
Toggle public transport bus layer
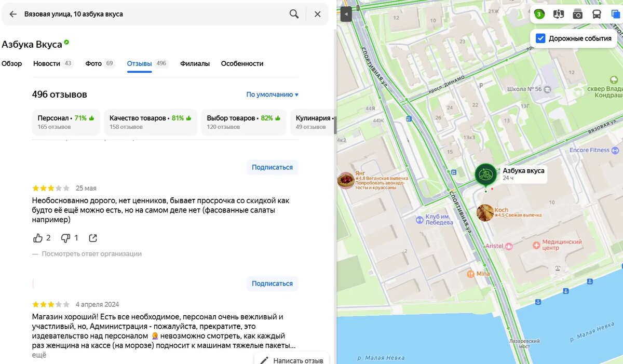coord(597,14)
